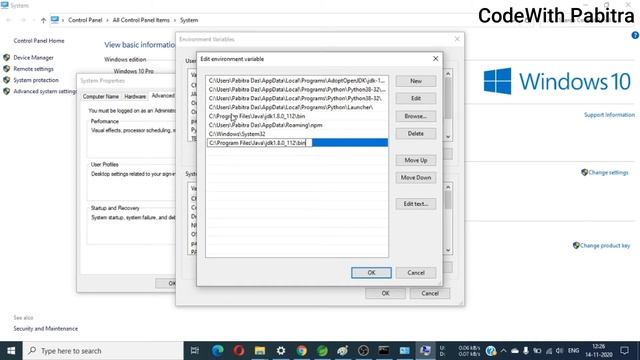This screenshot has height=360, width=640.
Task: Confirm with OK in Edit environment variable
Action: point(371,273)
